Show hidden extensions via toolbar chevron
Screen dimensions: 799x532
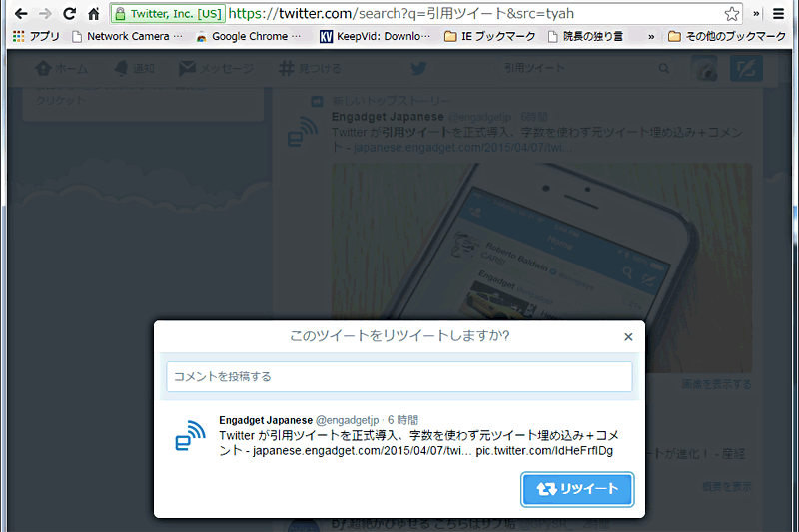pos(756,14)
